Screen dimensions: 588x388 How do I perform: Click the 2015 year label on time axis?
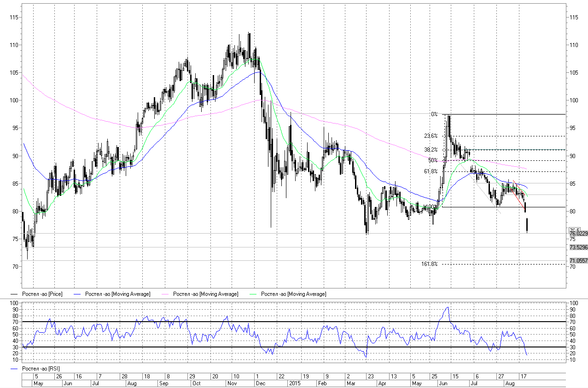[x=295, y=383]
